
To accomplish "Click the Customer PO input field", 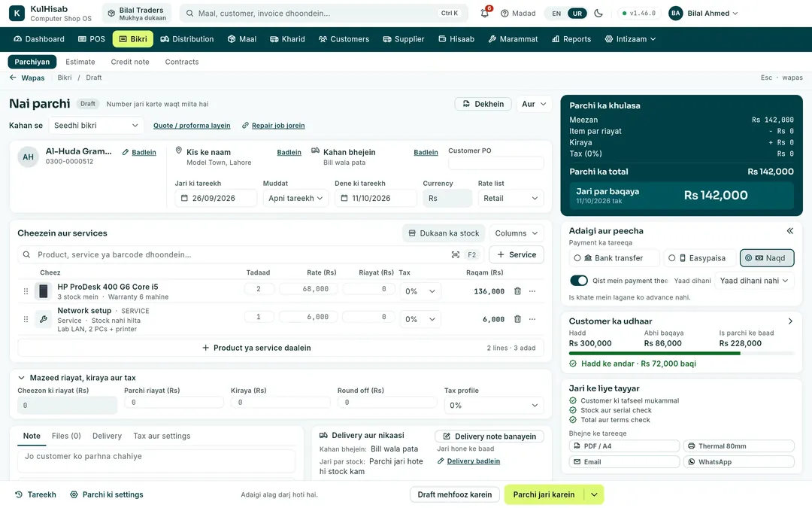I will 496,163.
